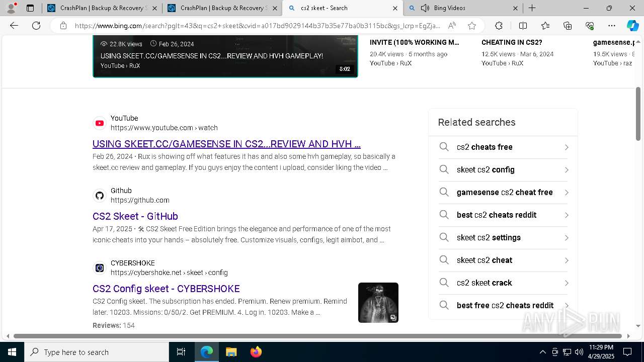
Task: Open Edge Settings and more menu
Action: pos(612,26)
